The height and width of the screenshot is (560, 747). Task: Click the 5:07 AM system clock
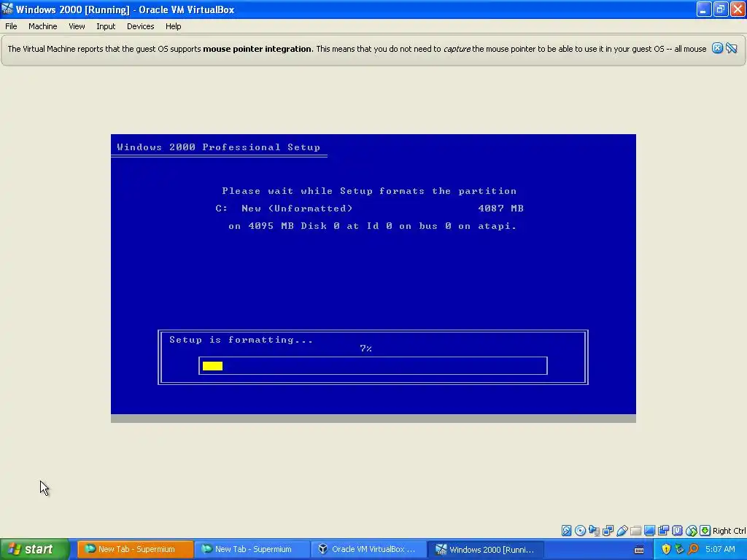720,549
